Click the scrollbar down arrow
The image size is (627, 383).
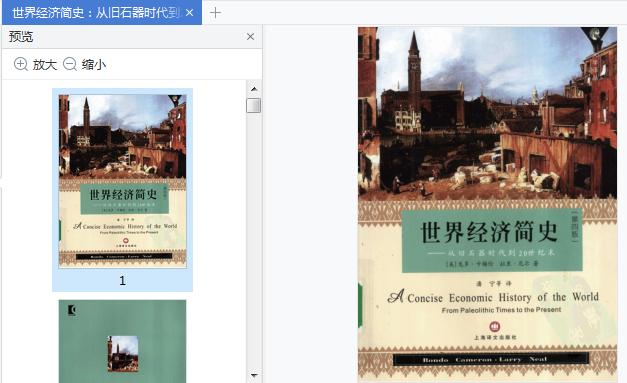pos(254,375)
